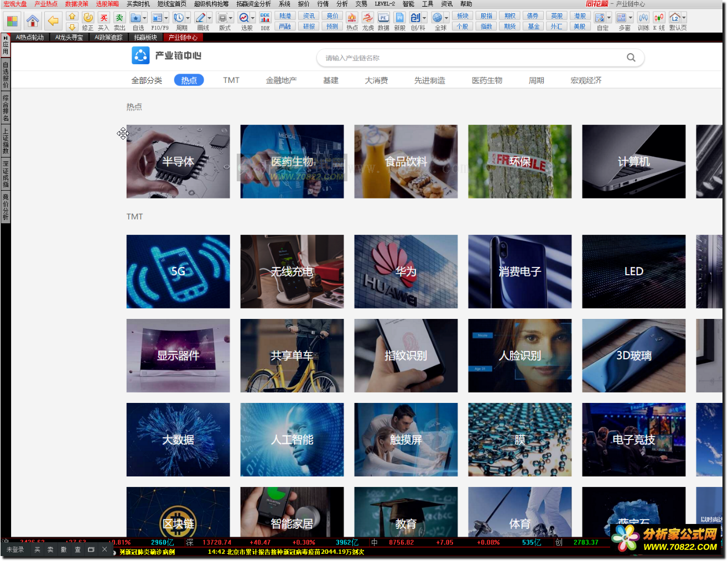The width and height of the screenshot is (728, 561).
Task: Click the 撤 cancel-order button at bottom
Action: pyautogui.click(x=64, y=549)
